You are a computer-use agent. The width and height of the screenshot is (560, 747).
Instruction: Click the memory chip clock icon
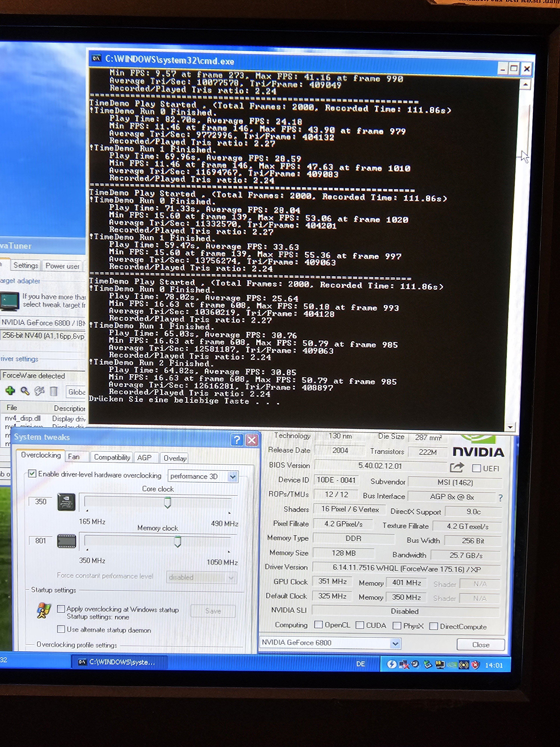[x=66, y=541]
